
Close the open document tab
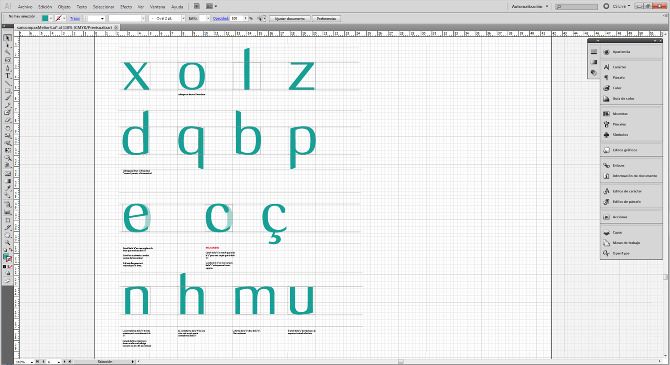tap(116, 27)
